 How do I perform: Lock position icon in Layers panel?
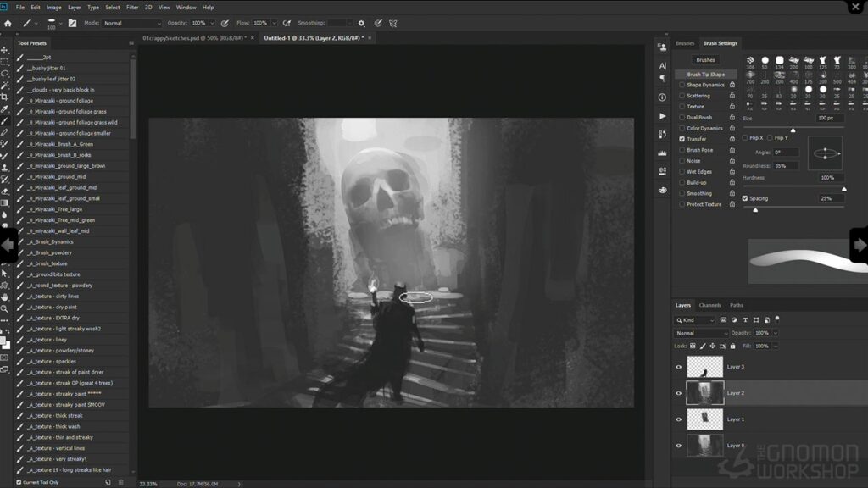pyautogui.click(x=712, y=346)
